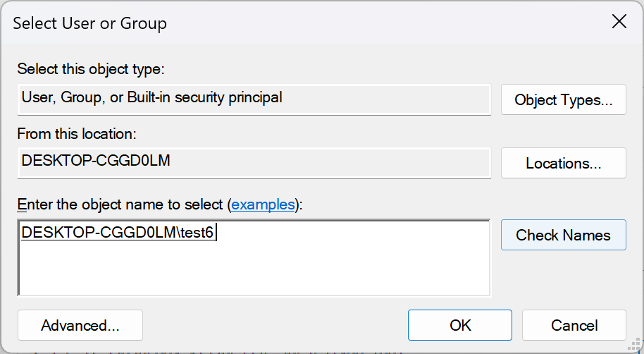
Task: Click 'Built-in security principal' text in type field
Action: tap(205, 98)
